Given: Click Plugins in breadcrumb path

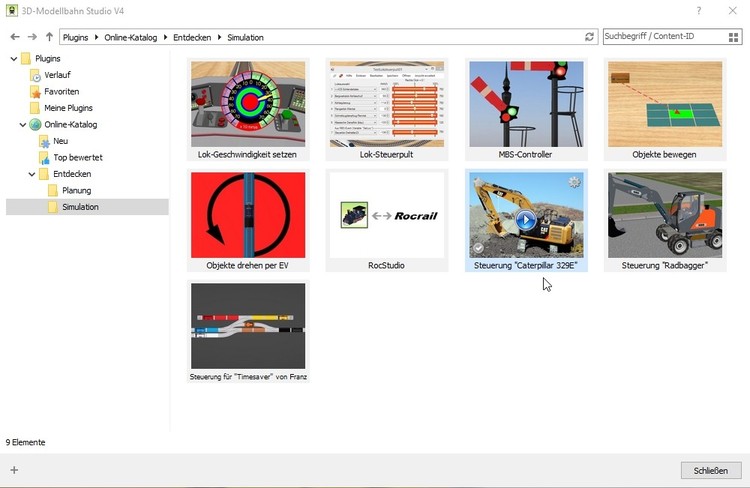Looking at the screenshot, I should click(x=76, y=37).
